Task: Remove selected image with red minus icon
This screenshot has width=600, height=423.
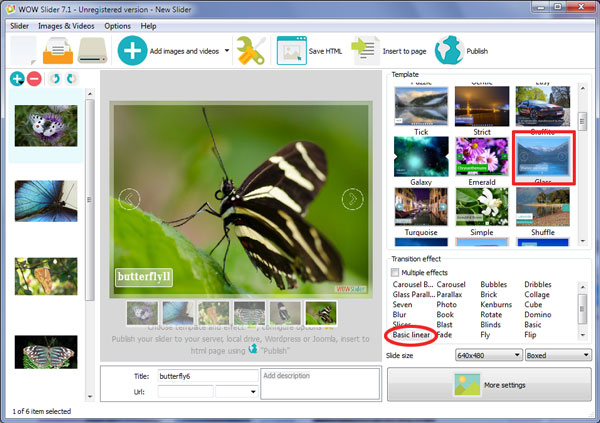Action: [x=34, y=79]
